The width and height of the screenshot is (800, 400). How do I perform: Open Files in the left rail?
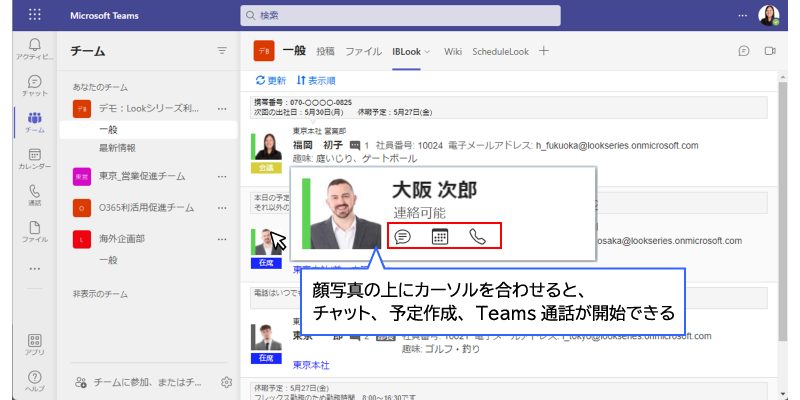pos(34,231)
